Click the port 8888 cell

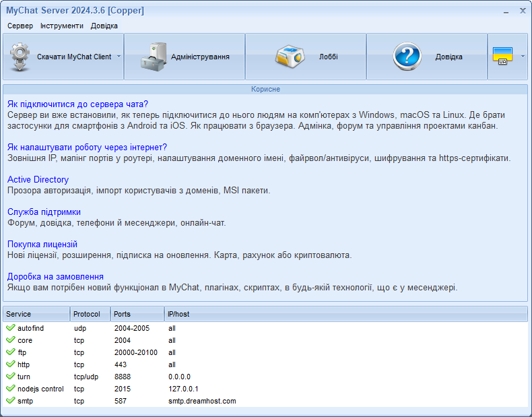pyautogui.click(x=123, y=377)
